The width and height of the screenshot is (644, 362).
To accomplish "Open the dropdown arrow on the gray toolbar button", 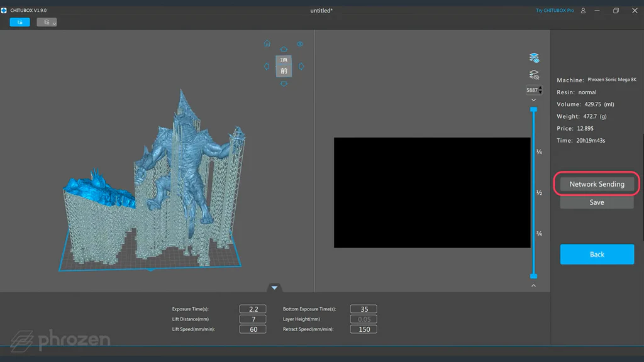I will (x=54, y=24).
